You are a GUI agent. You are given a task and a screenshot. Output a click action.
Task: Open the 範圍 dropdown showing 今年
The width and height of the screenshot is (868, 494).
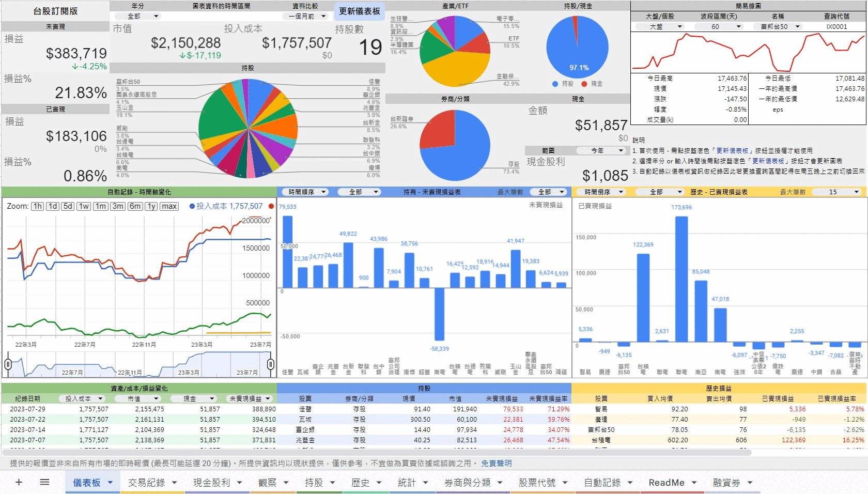point(621,151)
